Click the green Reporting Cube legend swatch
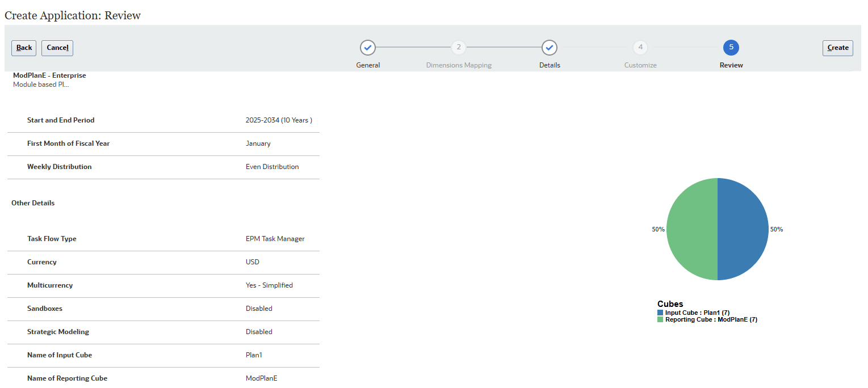The height and width of the screenshot is (388, 868). click(660, 319)
